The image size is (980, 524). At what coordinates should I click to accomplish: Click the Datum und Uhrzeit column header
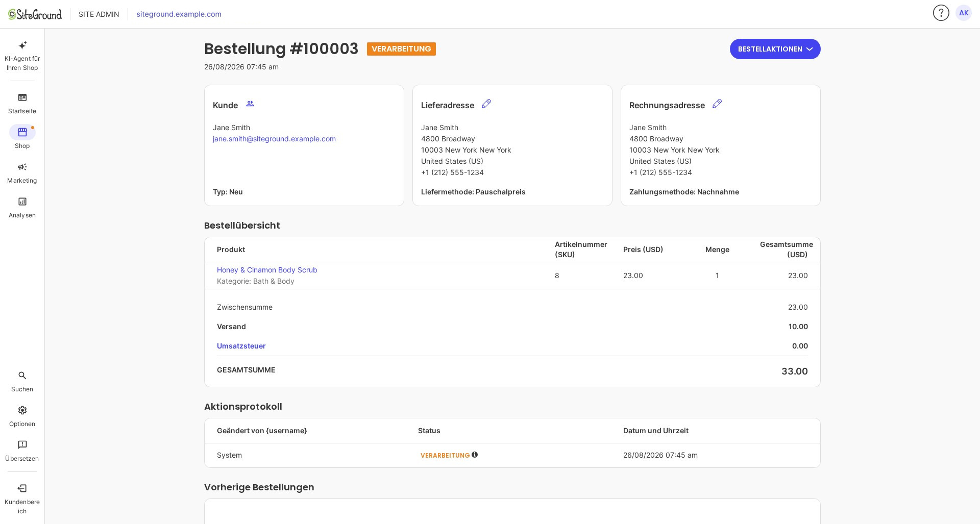(x=655, y=431)
